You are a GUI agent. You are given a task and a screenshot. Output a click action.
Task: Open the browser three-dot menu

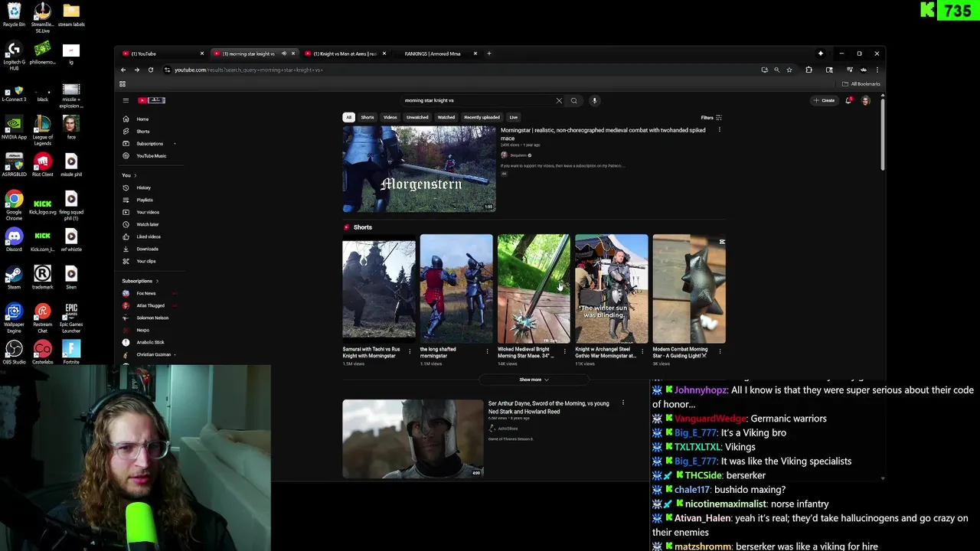877,70
